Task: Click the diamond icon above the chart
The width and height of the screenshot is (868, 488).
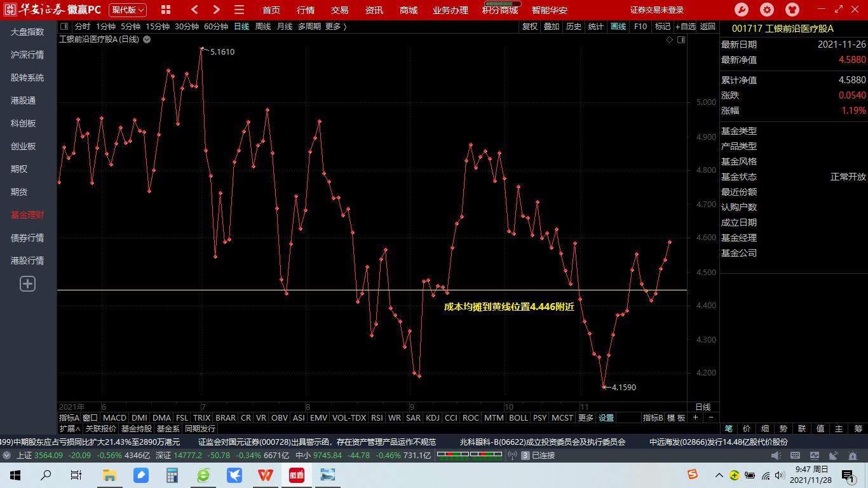Action: coord(669,39)
